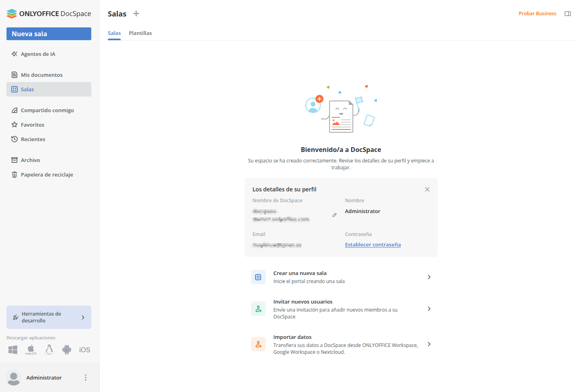Click the plus icon beside Salas heading
Viewport: 581px width, 392px height.
[x=136, y=14]
